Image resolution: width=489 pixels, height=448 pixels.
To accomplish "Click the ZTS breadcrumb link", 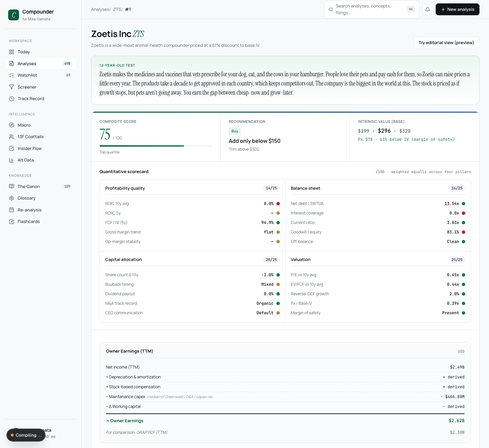I will tap(117, 10).
